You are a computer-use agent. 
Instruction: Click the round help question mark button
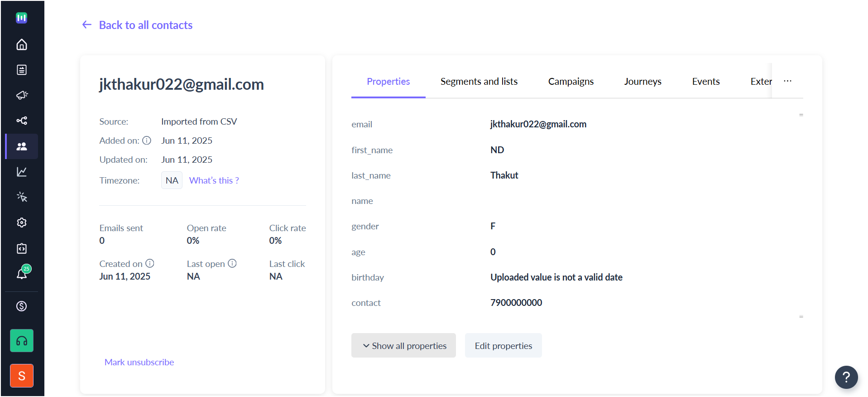click(846, 377)
